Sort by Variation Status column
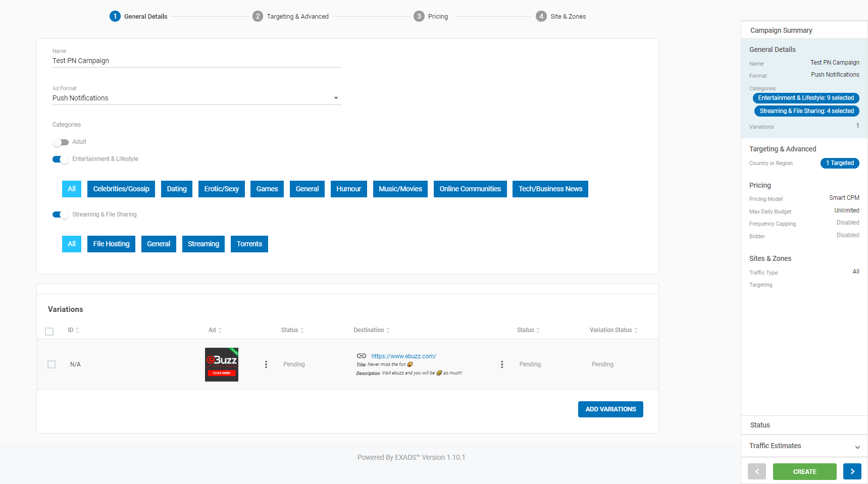This screenshot has width=868, height=484. (x=613, y=330)
